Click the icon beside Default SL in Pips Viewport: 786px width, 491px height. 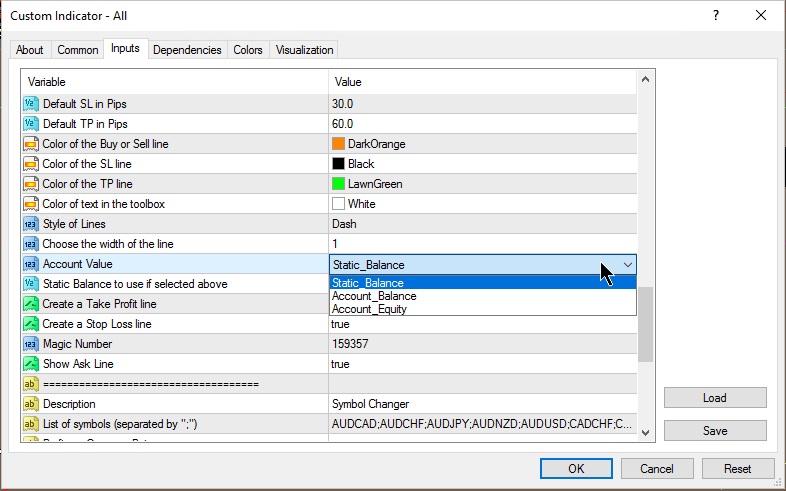point(31,104)
